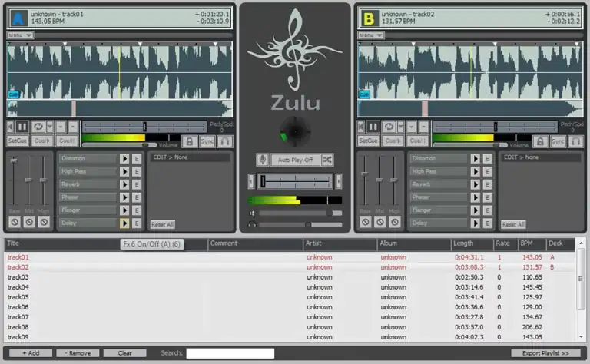Enable High Pass effect on Deck B
Viewport: 590px width, 364px height.
point(476,171)
